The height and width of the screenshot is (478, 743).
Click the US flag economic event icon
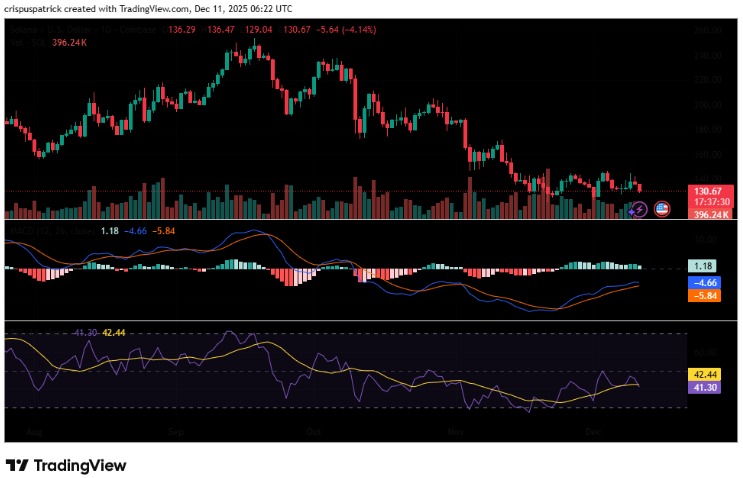coord(660,209)
